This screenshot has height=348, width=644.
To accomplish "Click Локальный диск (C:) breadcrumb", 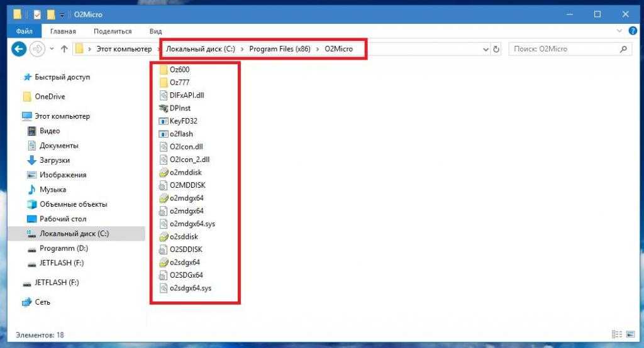I will (201, 49).
